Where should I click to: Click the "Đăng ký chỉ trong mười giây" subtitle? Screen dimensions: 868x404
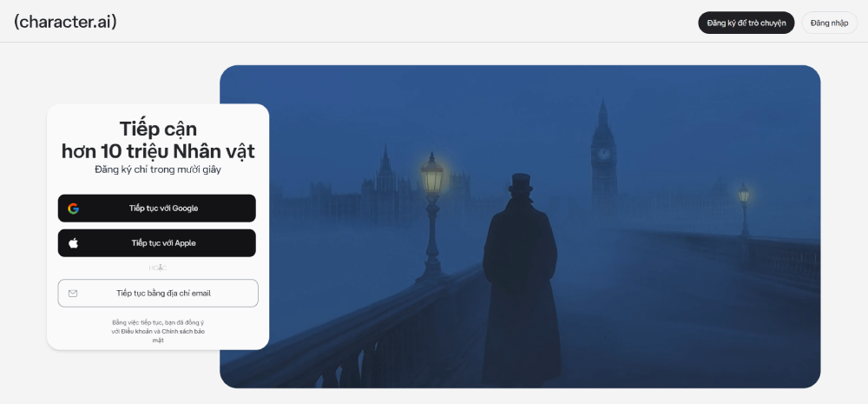158,169
